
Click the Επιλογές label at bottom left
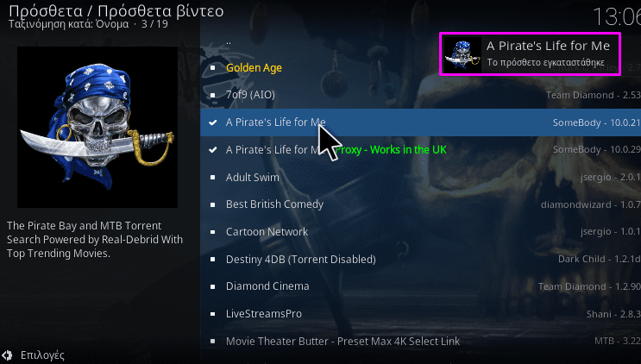tap(42, 355)
